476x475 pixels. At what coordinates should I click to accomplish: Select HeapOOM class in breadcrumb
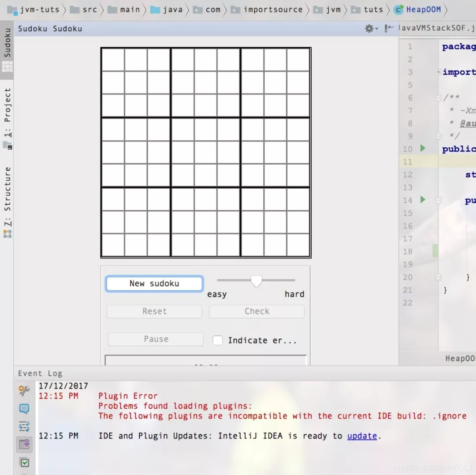click(x=417, y=10)
